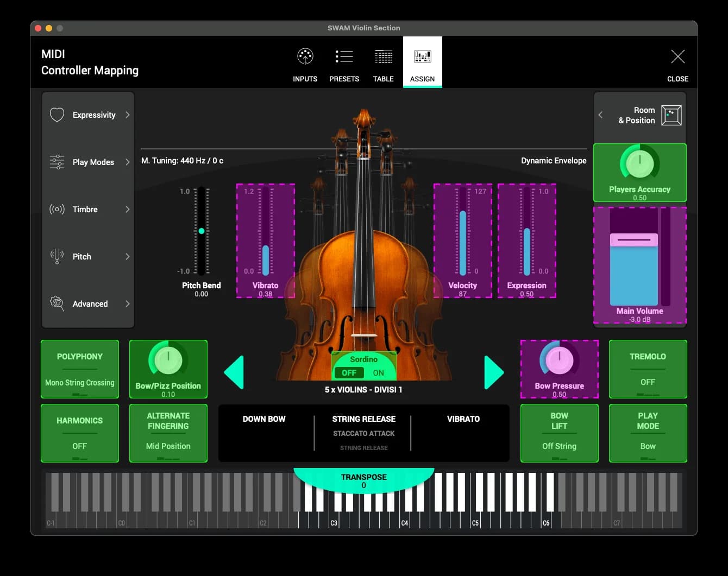728x576 pixels.
Task: Open the Presets list icon
Action: click(x=344, y=56)
